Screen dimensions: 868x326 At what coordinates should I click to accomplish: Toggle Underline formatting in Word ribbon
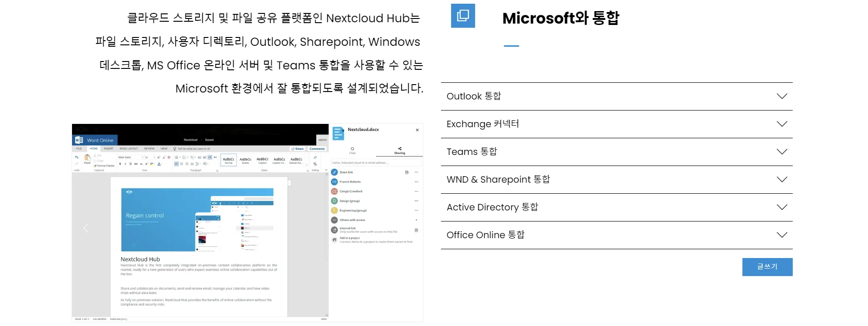coord(131,164)
